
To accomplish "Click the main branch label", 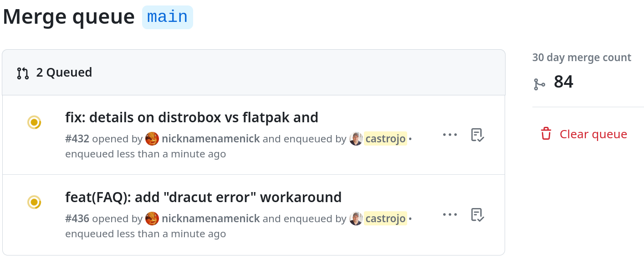I will click(167, 17).
